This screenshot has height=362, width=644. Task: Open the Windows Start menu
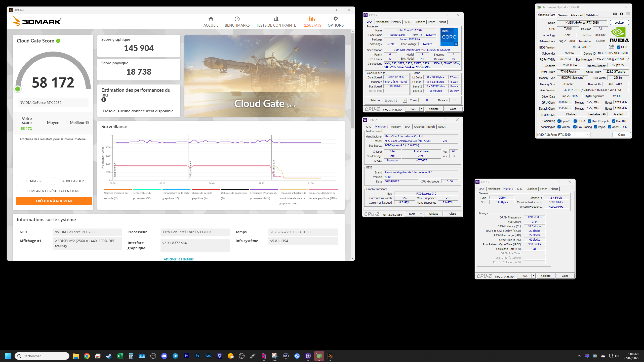click(8, 356)
